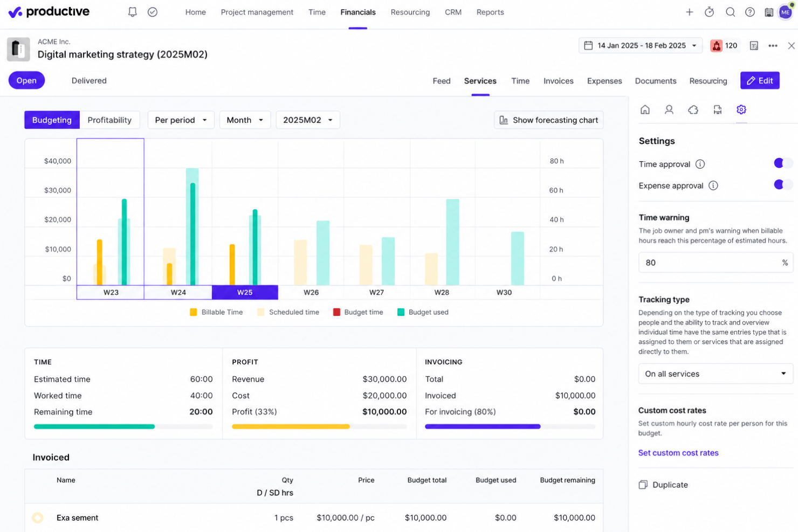Open Project management menu
Viewport: 798px width, 532px height.
257,12
